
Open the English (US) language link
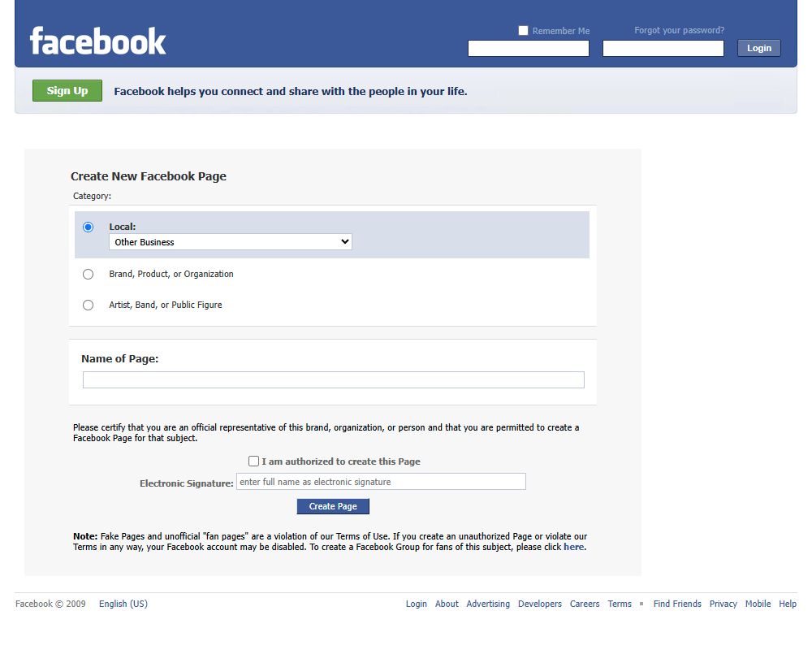[123, 604]
